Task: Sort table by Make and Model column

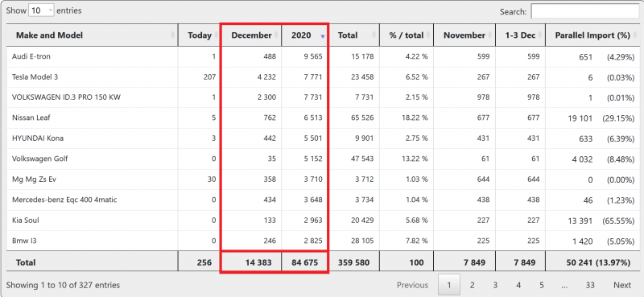Action: (93, 35)
